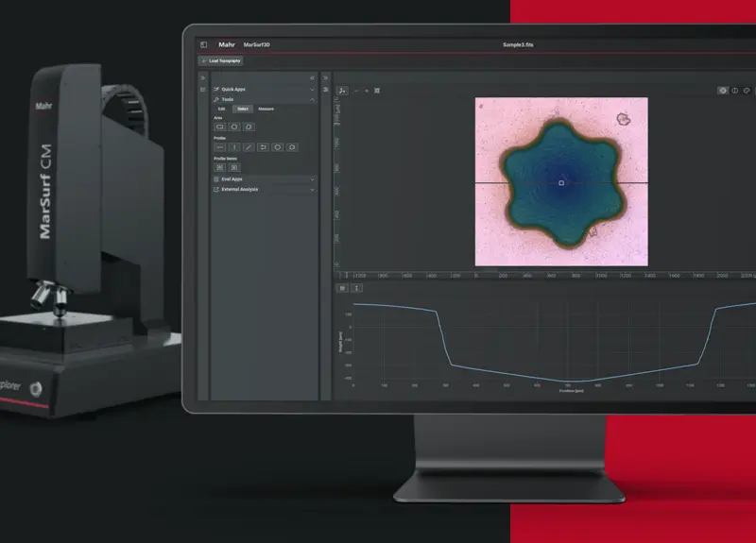Select the diagonal profile line tool

click(249, 147)
